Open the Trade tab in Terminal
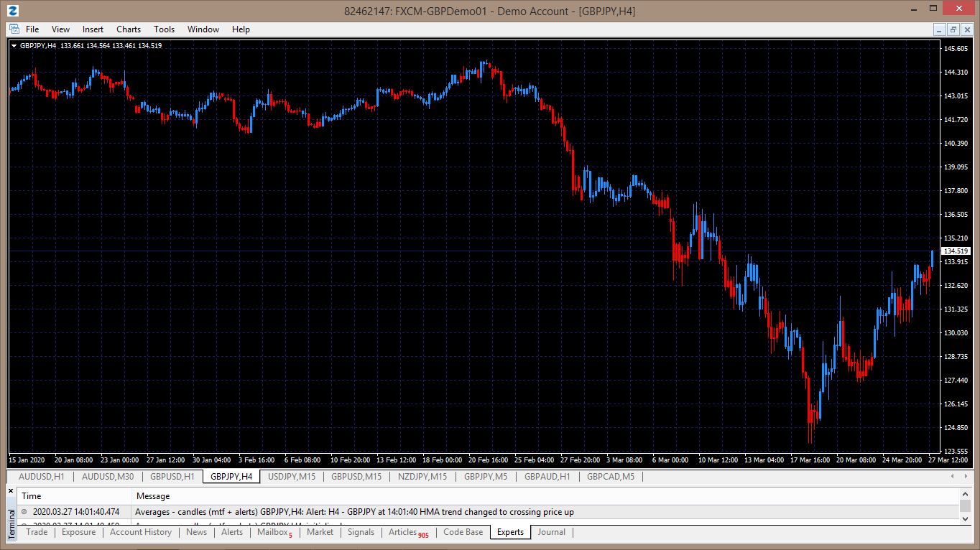Screen dimensions: 980x550 [37, 532]
